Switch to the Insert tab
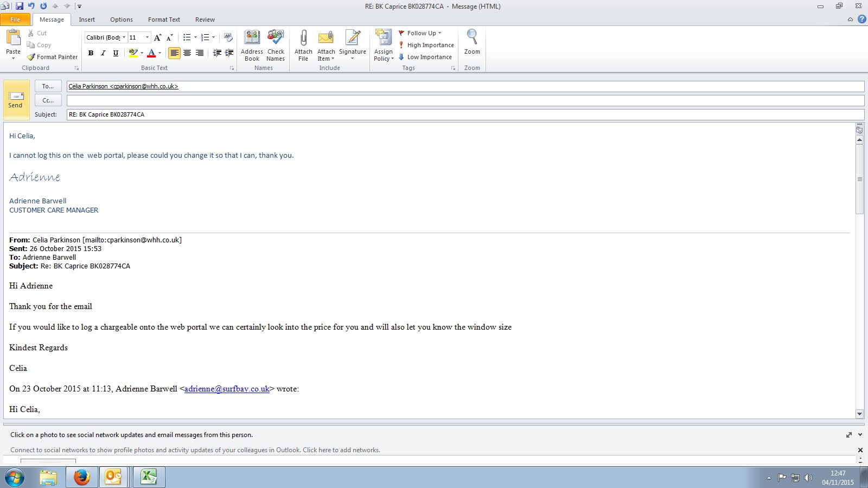This screenshot has width=868, height=488. tap(87, 20)
